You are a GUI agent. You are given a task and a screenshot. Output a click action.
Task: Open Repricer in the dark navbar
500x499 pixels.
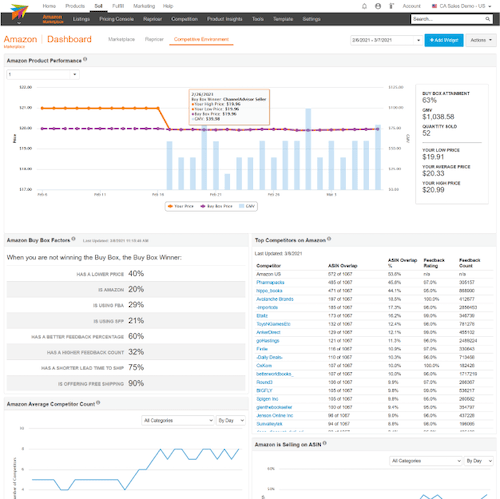tap(152, 19)
